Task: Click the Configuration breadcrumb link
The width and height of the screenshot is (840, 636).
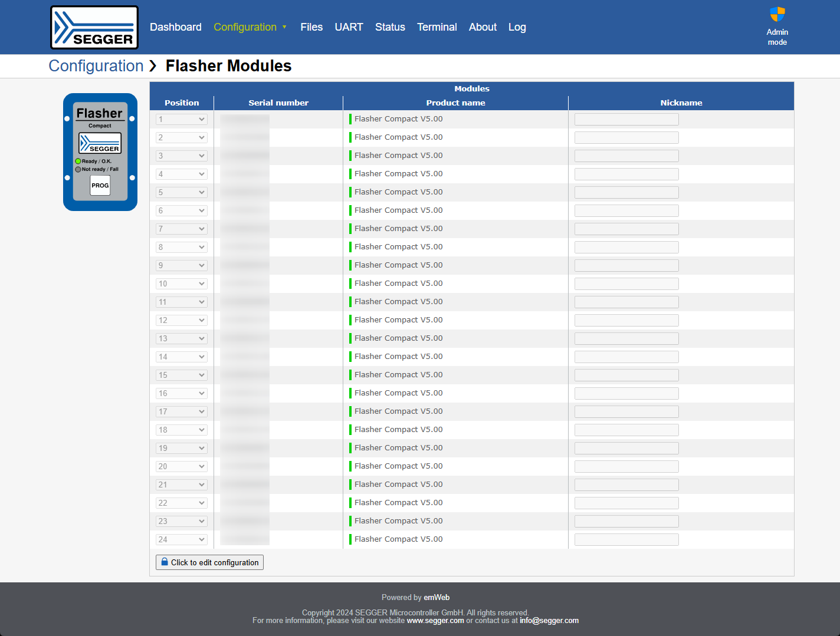Action: point(96,66)
